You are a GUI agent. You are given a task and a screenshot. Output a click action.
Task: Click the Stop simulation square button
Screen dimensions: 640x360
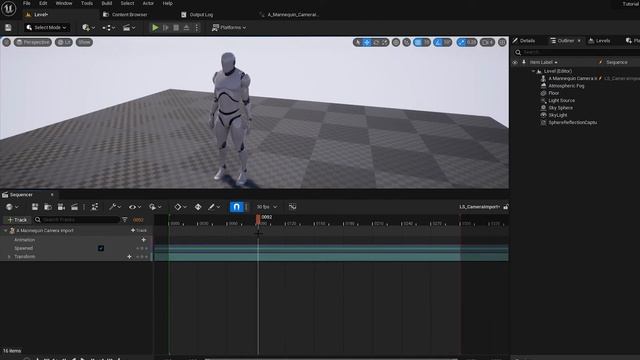click(x=176, y=28)
